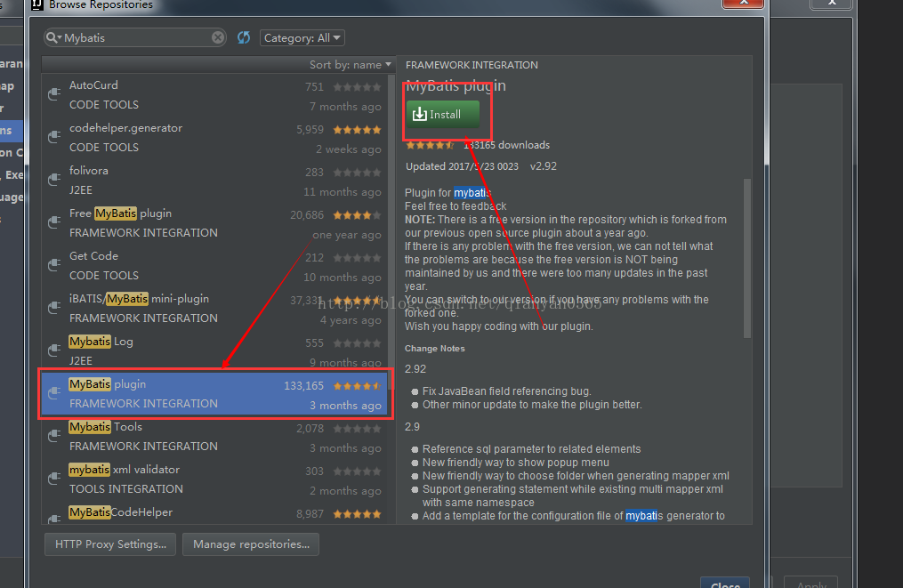Select the mybatis xml validator row
Screen dimensions: 903x588
215,479
